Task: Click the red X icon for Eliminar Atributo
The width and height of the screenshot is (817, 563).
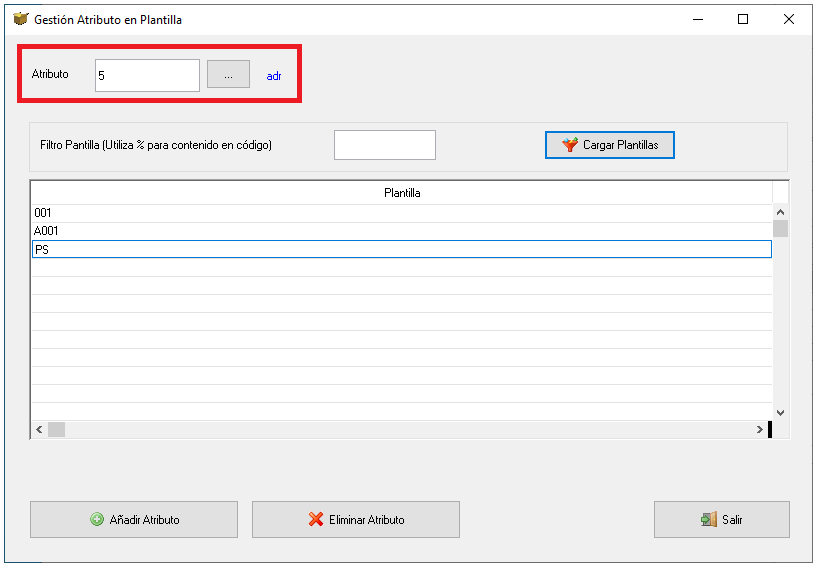Action: coord(316,519)
